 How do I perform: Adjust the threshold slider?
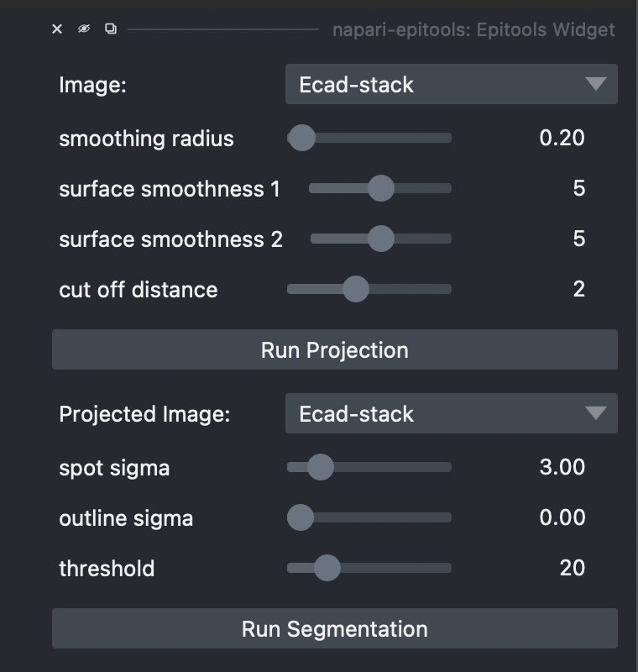pyautogui.click(x=326, y=568)
